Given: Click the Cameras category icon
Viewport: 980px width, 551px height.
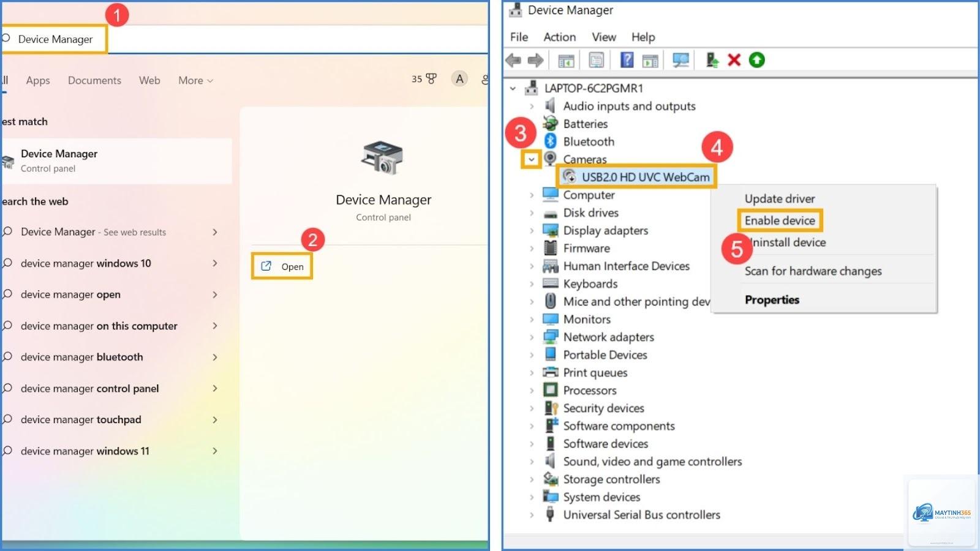Looking at the screenshot, I should coord(550,159).
